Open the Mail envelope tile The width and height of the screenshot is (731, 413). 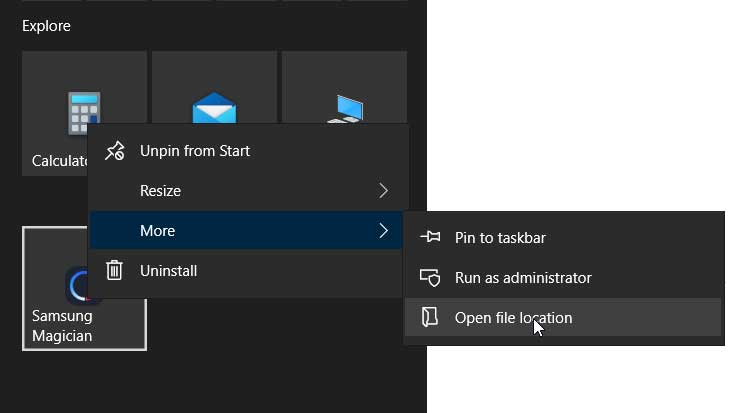[x=214, y=108]
